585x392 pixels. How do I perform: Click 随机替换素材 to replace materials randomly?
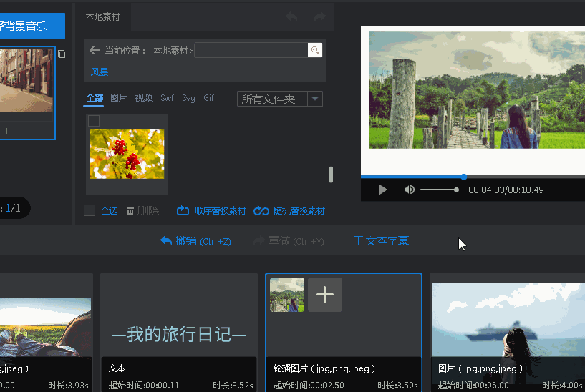coord(289,211)
